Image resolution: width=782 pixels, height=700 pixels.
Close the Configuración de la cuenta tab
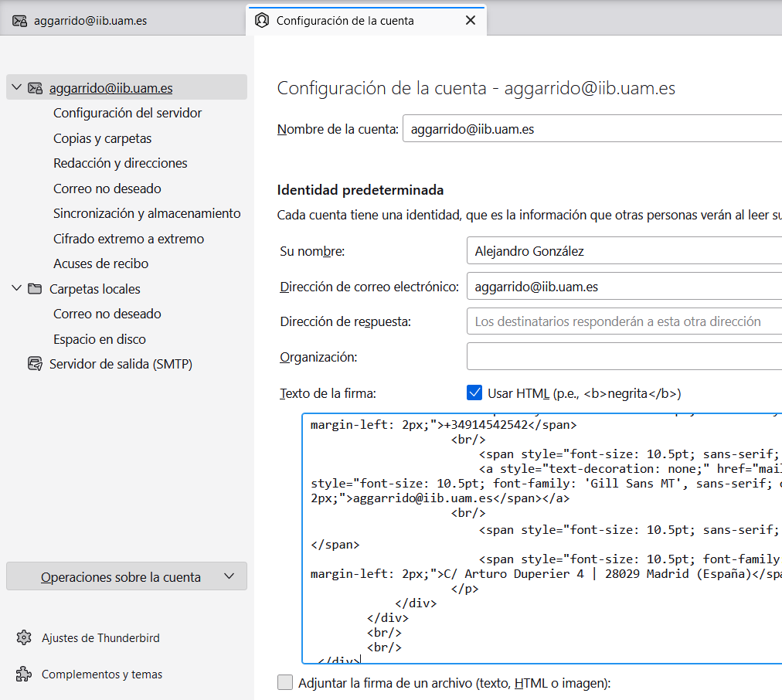(470, 21)
